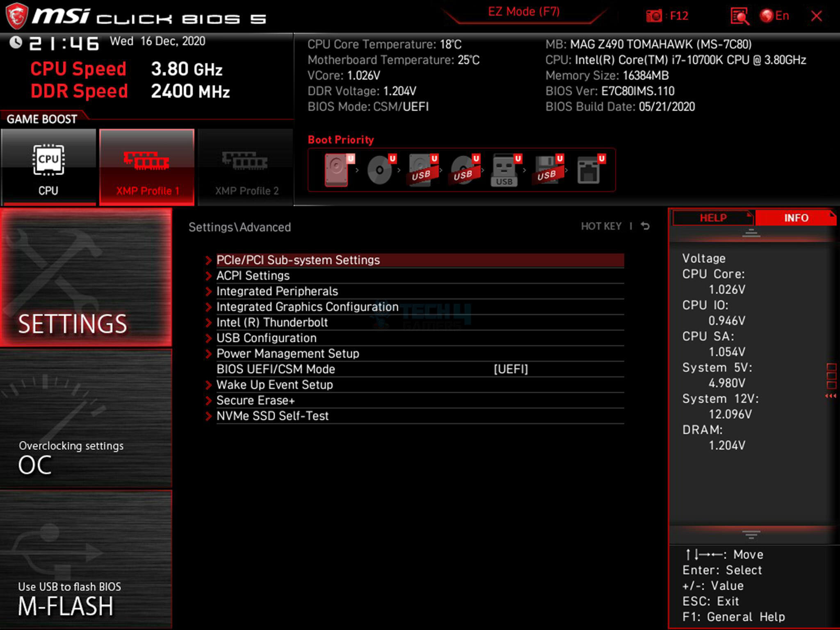Click the MSI dragon shield logo
Viewport: 840px width, 630px height.
[17, 16]
